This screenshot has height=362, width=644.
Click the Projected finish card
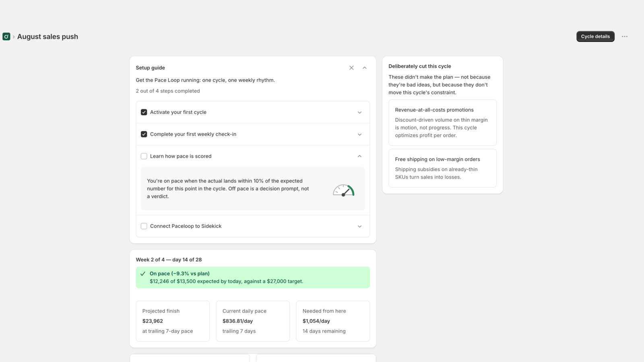click(173, 321)
